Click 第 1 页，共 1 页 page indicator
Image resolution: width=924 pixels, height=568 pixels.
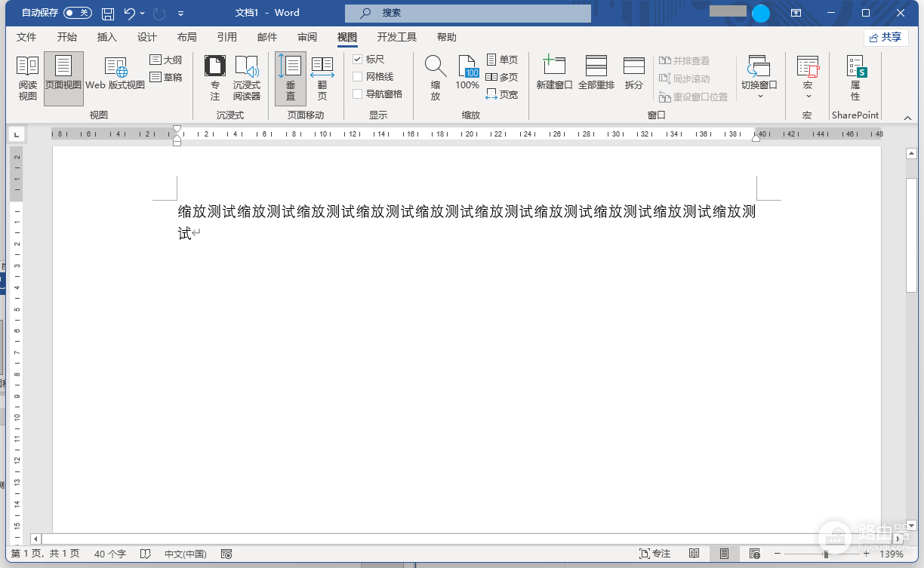[45, 554]
